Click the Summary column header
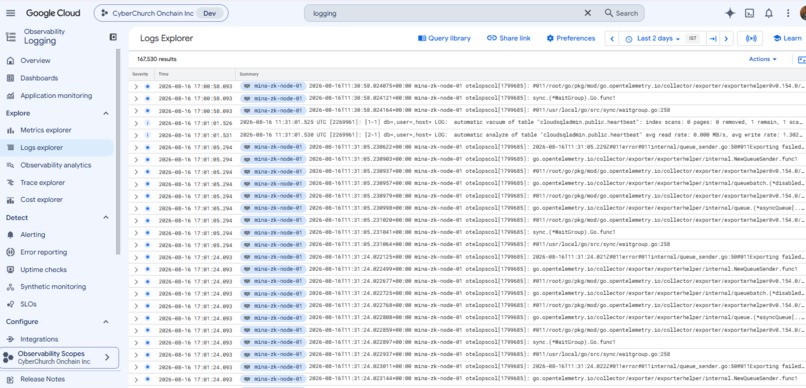 [x=249, y=75]
